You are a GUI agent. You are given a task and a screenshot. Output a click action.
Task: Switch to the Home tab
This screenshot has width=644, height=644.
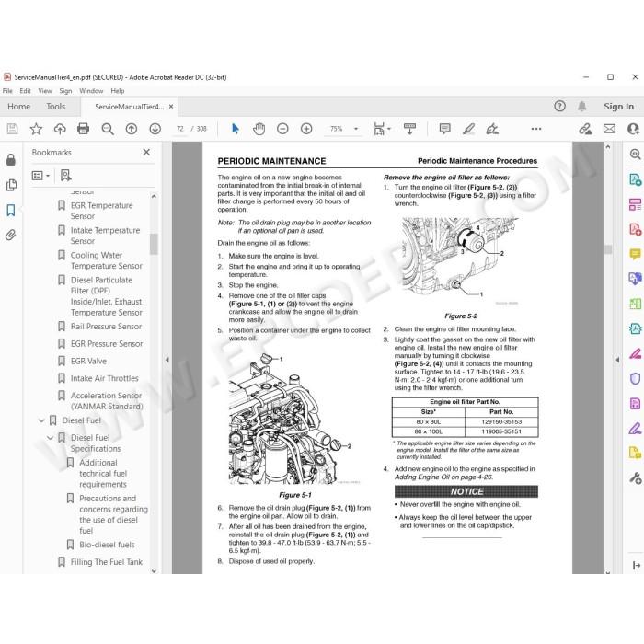click(x=19, y=107)
